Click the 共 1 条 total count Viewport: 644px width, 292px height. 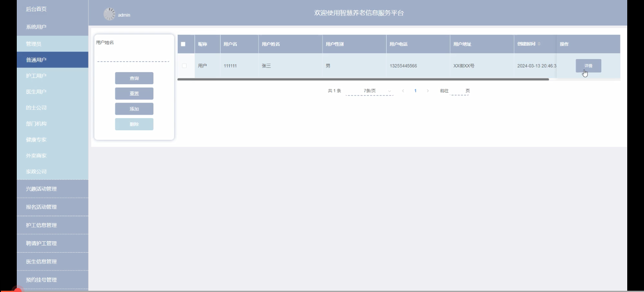click(334, 91)
